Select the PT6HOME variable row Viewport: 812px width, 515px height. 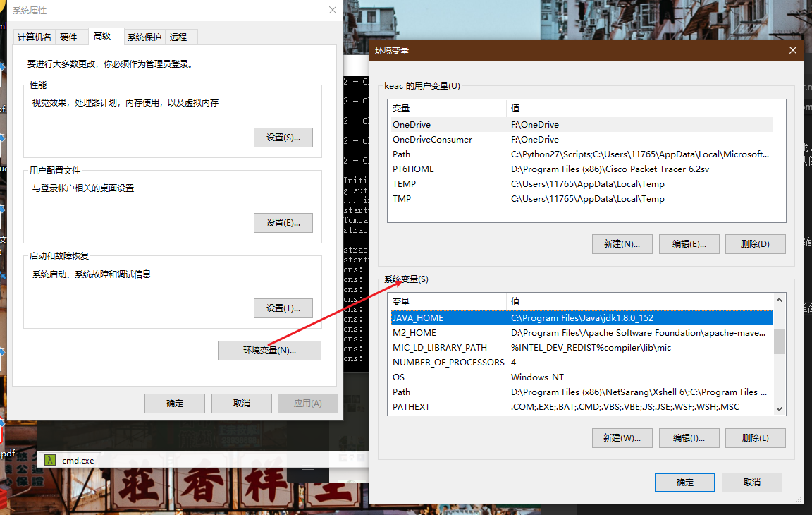tap(582, 169)
